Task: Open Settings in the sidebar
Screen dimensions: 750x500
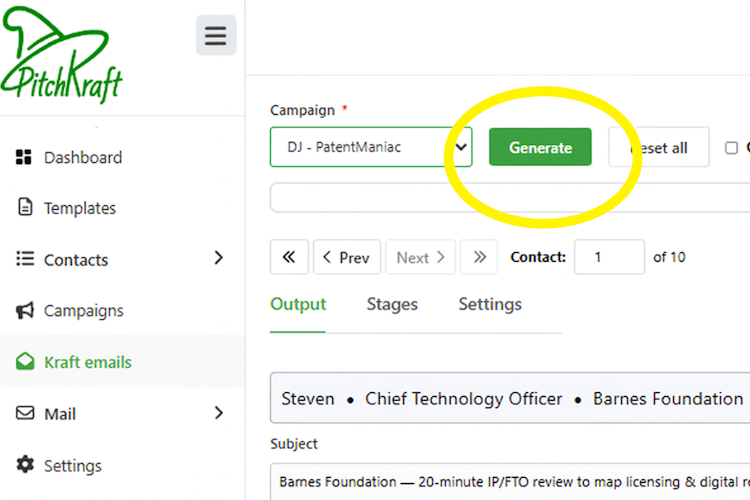Action: [x=72, y=466]
